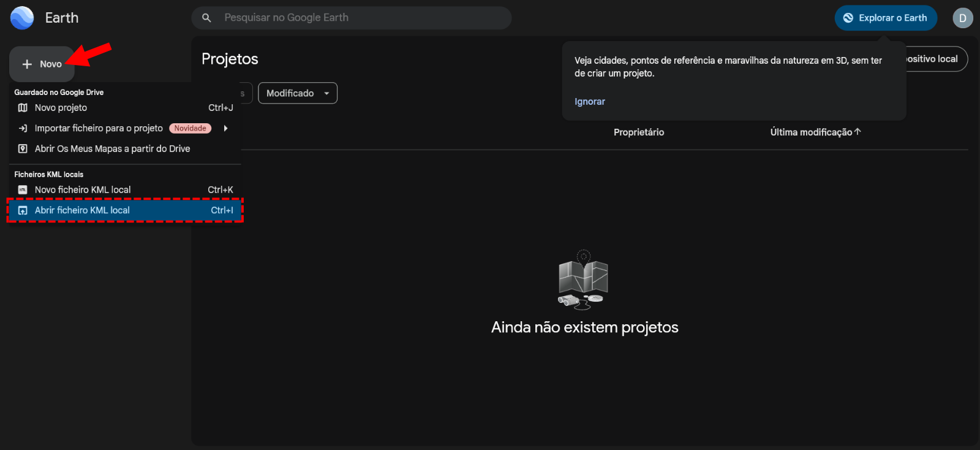Click the Abrir Os Meus Mapas icon
The image size is (980, 450).
pyautogui.click(x=23, y=149)
